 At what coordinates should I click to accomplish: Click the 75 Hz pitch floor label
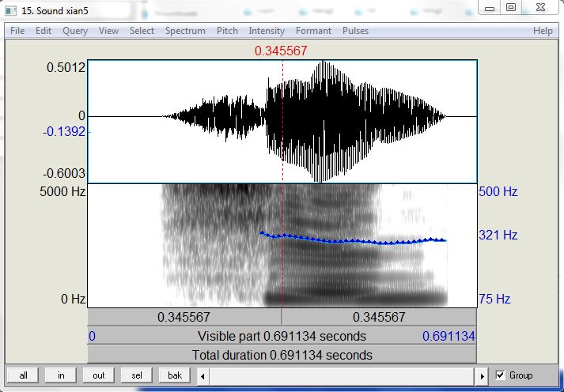coord(494,299)
